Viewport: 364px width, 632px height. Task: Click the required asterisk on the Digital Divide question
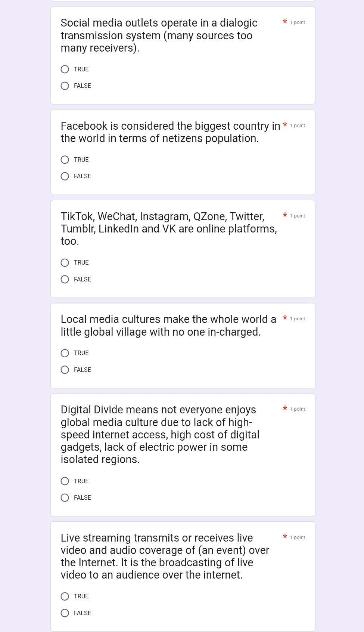tap(285, 409)
